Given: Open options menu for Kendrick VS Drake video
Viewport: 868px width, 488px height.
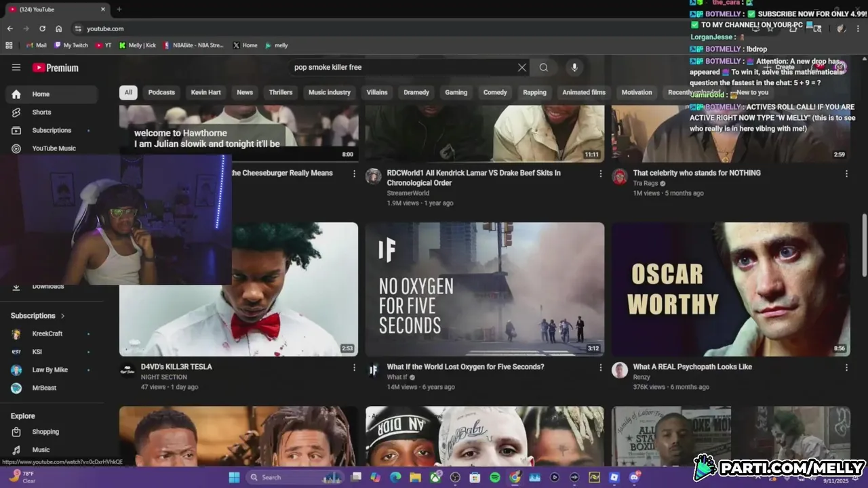Looking at the screenshot, I should tap(600, 174).
